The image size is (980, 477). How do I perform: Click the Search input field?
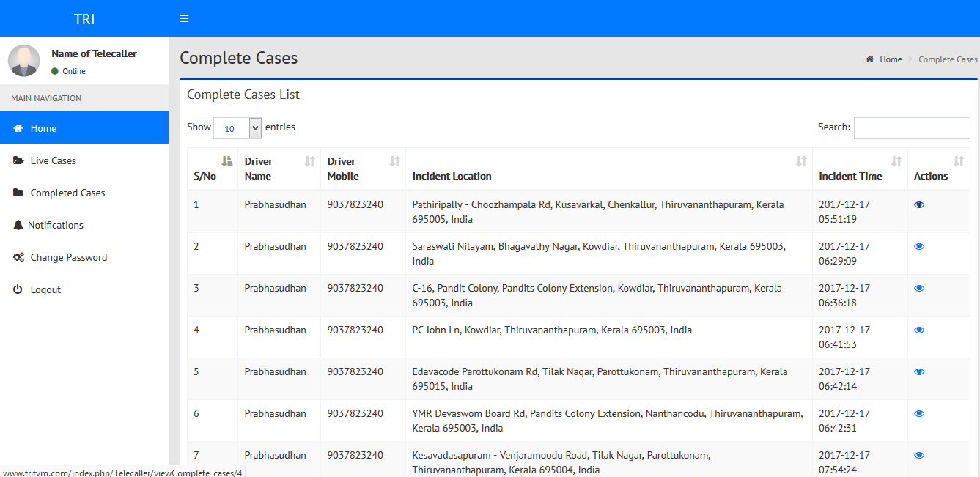click(911, 128)
